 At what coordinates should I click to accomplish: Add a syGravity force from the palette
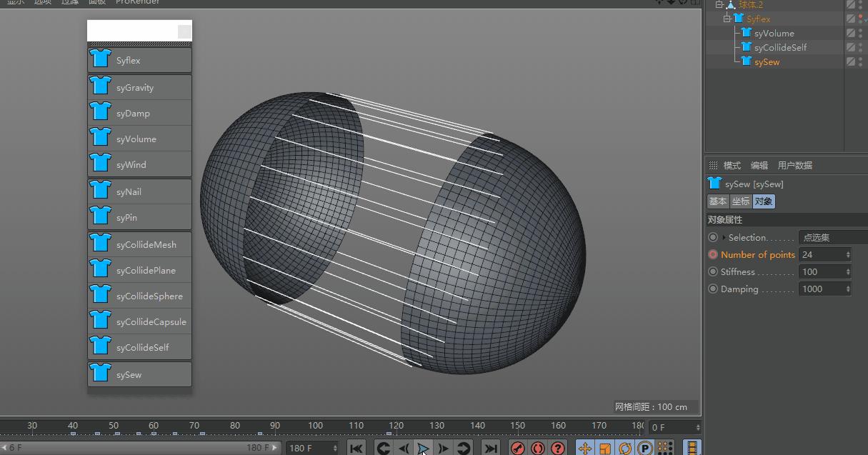click(139, 86)
